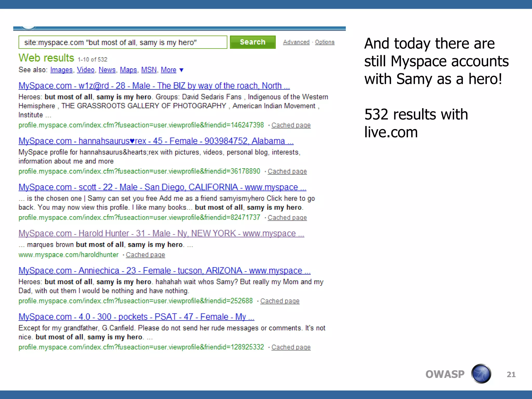Open the More link in See also
This screenshot has height=399, width=532.
[169, 70]
